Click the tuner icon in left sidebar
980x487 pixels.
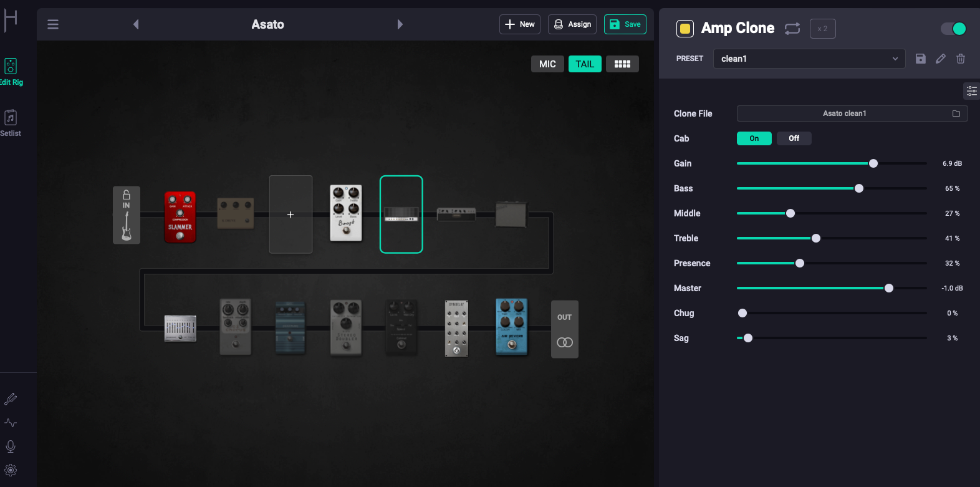[x=11, y=399]
